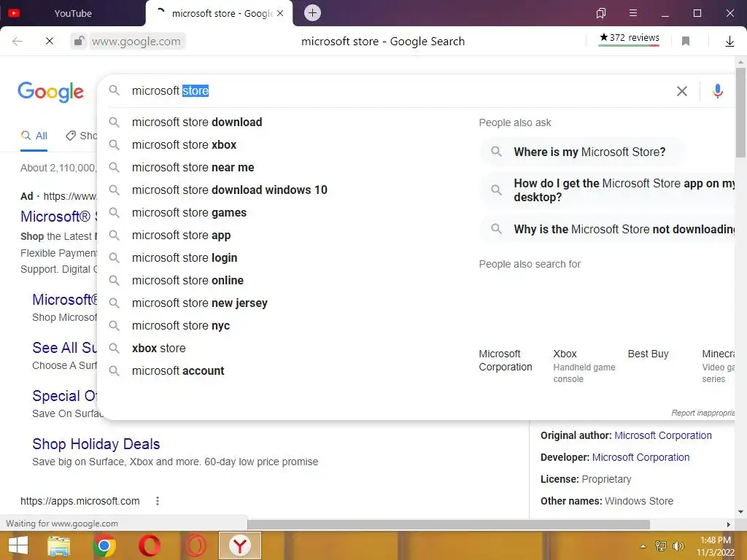The image size is (747, 560).
Task: Show hidden system tray icons
Action: (643, 546)
